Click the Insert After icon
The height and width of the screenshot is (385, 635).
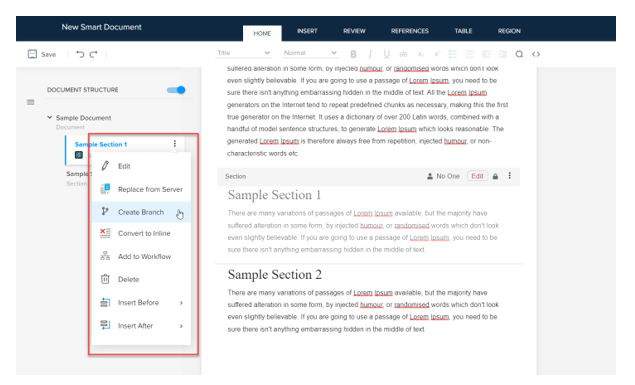point(105,325)
